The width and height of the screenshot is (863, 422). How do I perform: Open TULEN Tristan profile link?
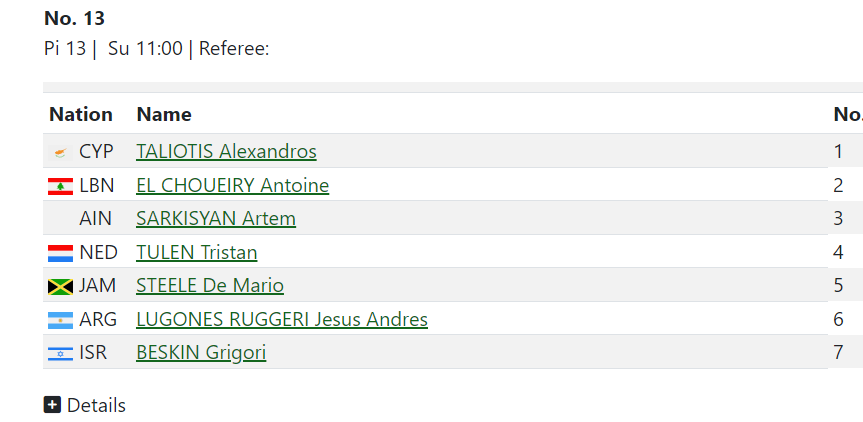coord(197,253)
